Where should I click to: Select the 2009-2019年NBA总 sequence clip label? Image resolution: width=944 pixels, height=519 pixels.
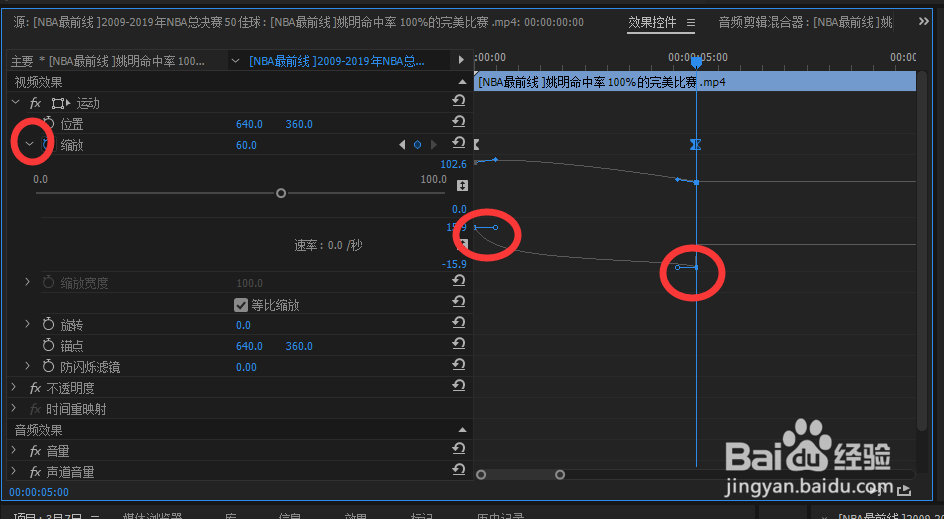337,61
